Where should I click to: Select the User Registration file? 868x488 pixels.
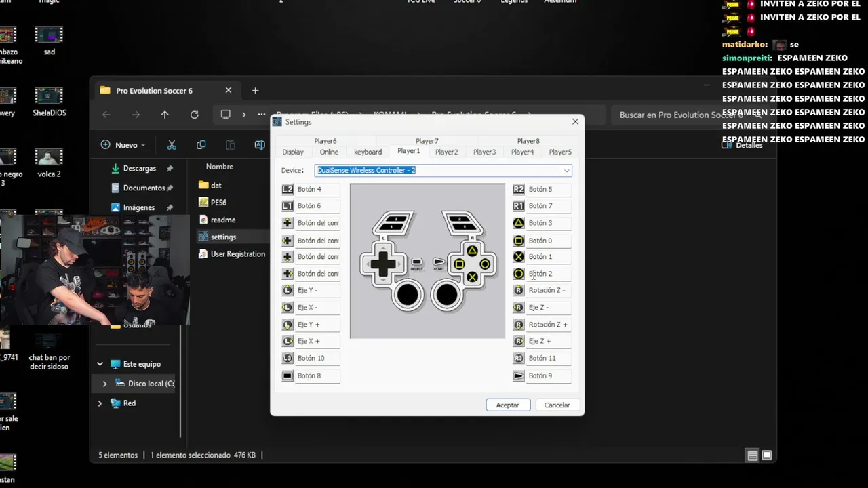click(x=232, y=254)
